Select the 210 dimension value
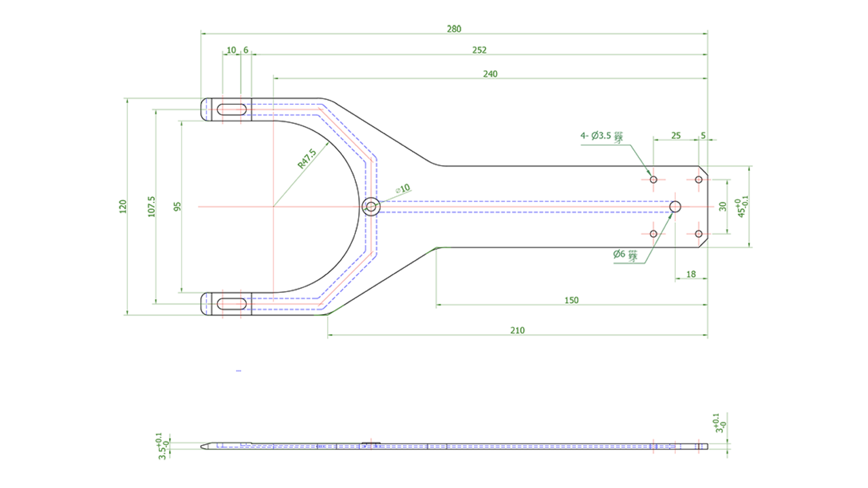This screenshot has height=488, width=868. coord(517,331)
